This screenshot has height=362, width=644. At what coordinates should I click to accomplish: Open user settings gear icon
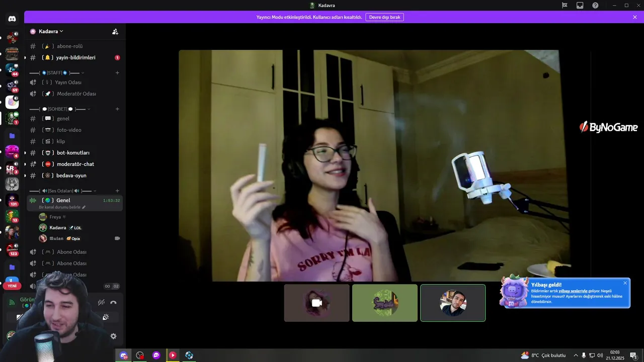pos(113,336)
